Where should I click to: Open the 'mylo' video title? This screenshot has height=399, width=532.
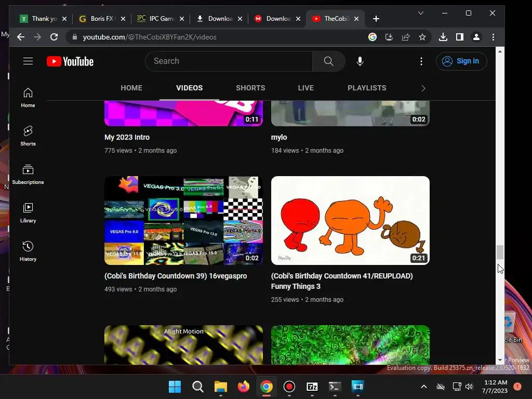click(x=279, y=137)
